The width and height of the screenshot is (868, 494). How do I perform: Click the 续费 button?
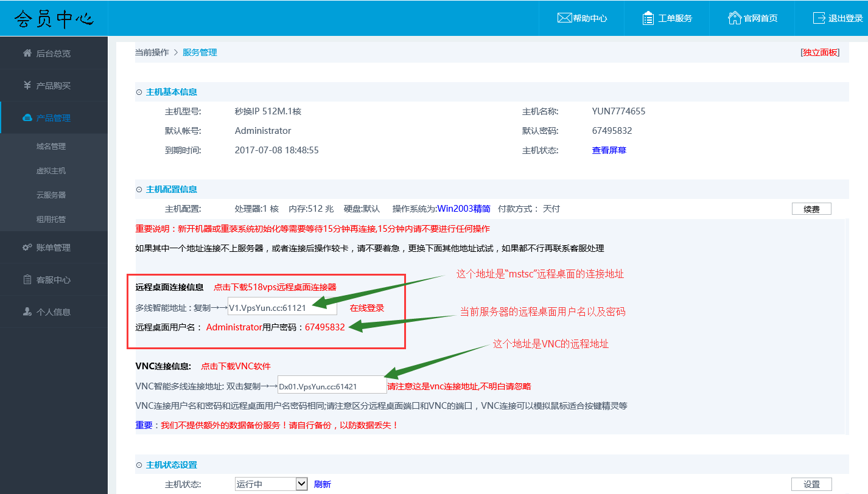(x=811, y=209)
